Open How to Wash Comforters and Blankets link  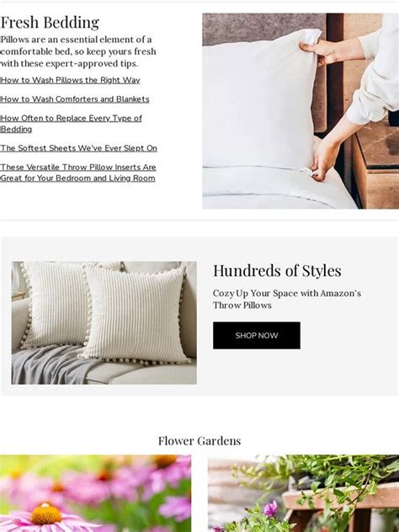[75, 99]
